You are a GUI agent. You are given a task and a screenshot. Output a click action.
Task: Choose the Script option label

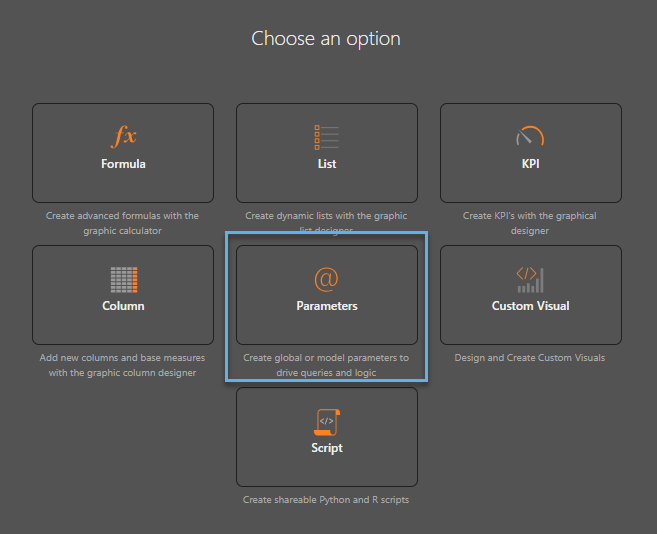click(x=327, y=448)
